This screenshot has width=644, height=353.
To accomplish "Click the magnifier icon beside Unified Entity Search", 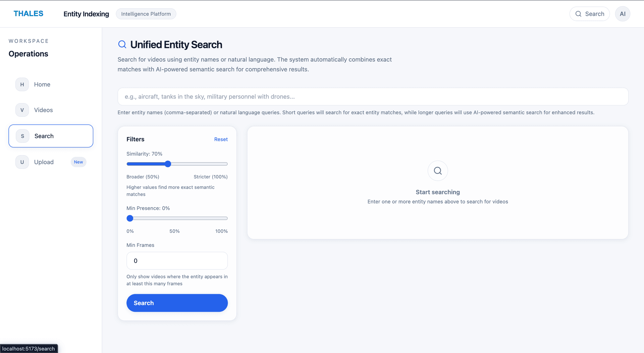I will [122, 44].
